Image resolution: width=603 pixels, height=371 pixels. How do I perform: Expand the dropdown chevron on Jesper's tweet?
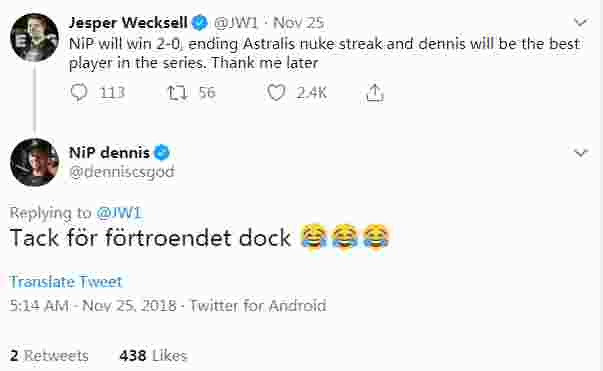tap(581, 22)
